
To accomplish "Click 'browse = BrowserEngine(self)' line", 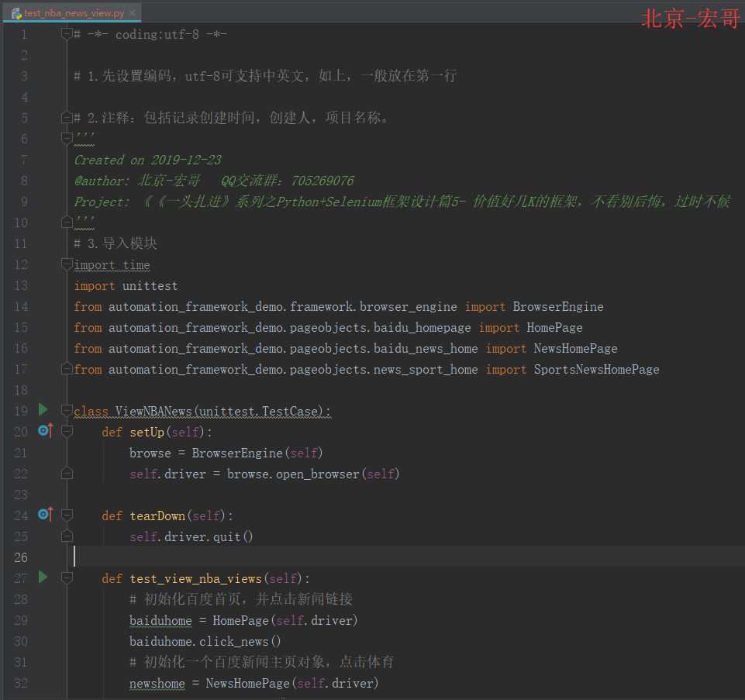I will click(x=226, y=453).
